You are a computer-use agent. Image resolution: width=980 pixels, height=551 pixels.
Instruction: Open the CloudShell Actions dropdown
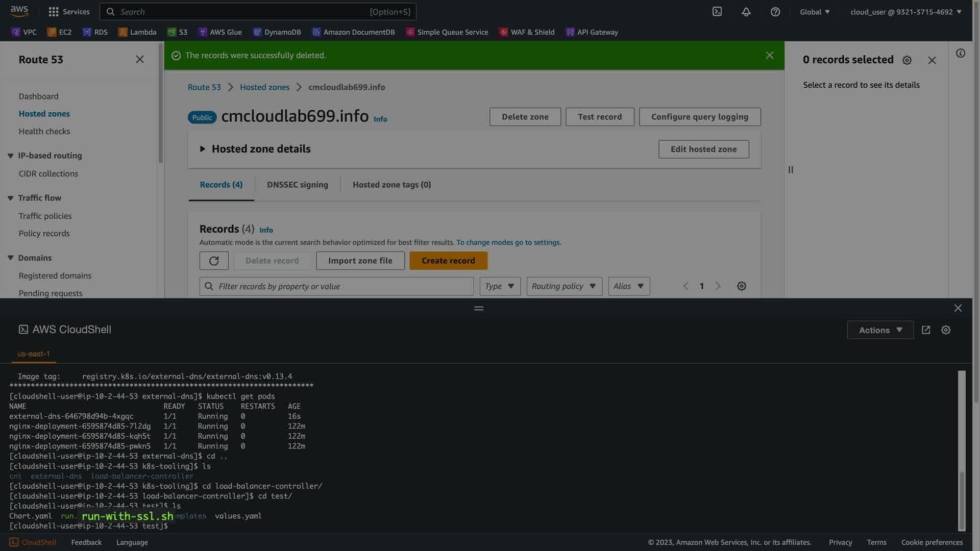pos(880,330)
